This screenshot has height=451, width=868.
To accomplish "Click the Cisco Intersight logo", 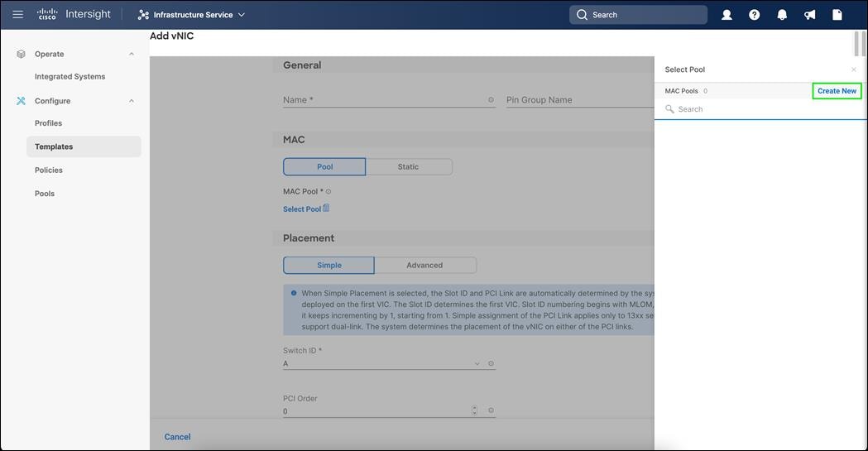I will coord(74,14).
